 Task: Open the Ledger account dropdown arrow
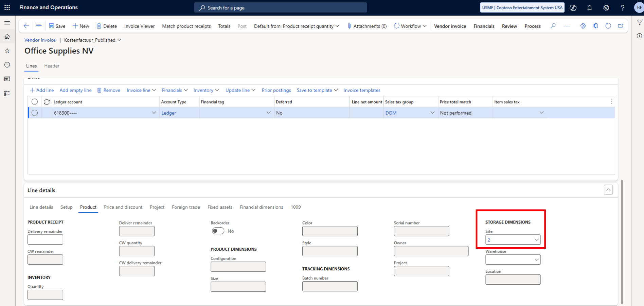pos(154,113)
